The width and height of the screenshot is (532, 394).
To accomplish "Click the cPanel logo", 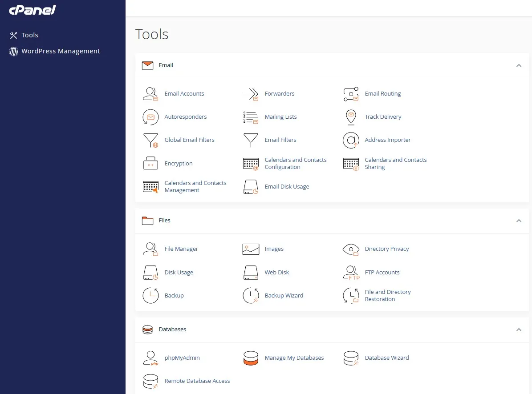I will tap(32, 10).
